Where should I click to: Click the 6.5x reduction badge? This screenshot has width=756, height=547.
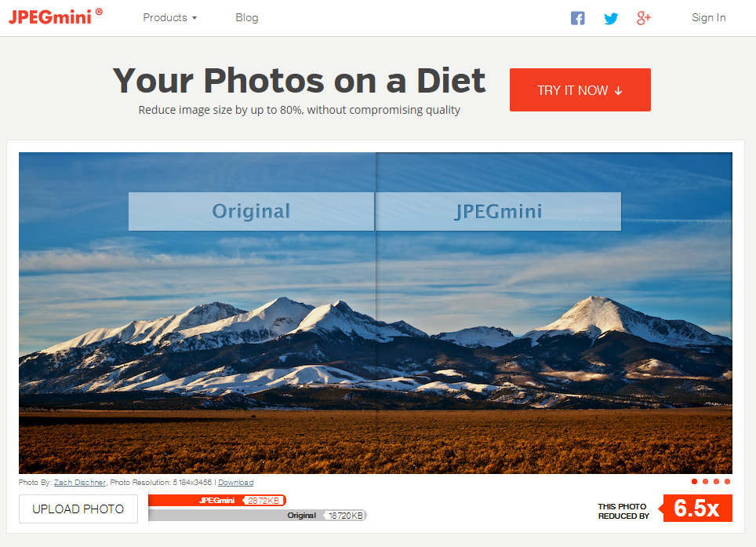click(x=696, y=508)
